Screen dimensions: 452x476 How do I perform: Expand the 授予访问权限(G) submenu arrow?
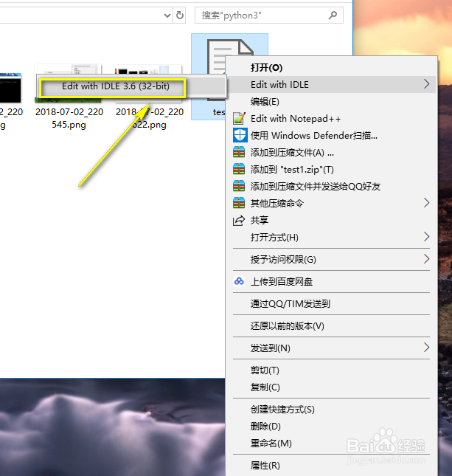426,259
